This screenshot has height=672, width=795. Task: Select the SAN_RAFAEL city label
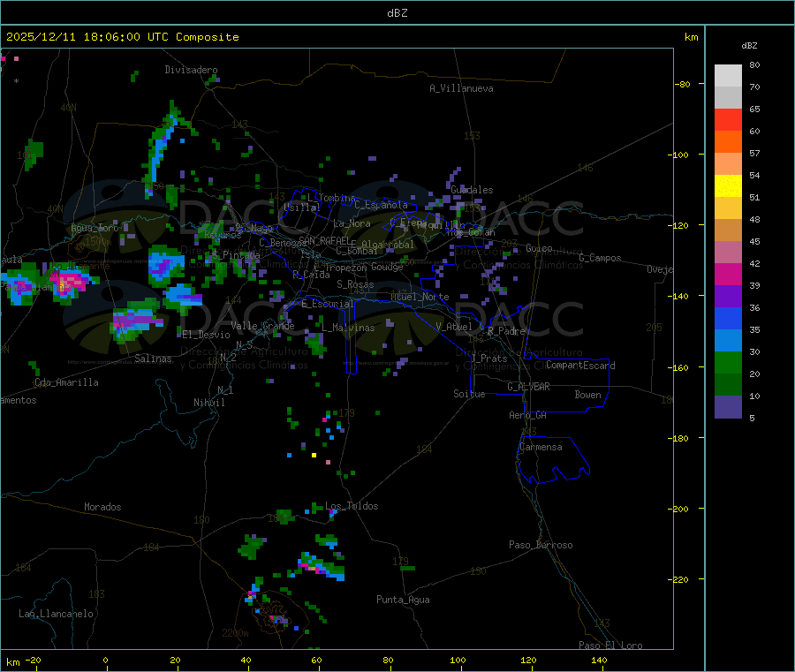click(x=324, y=240)
